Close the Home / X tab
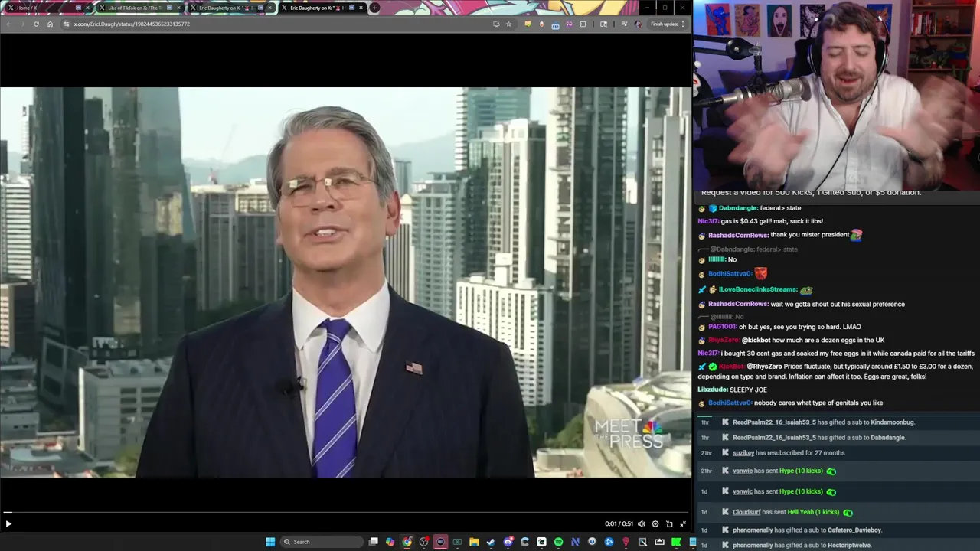 87,8
